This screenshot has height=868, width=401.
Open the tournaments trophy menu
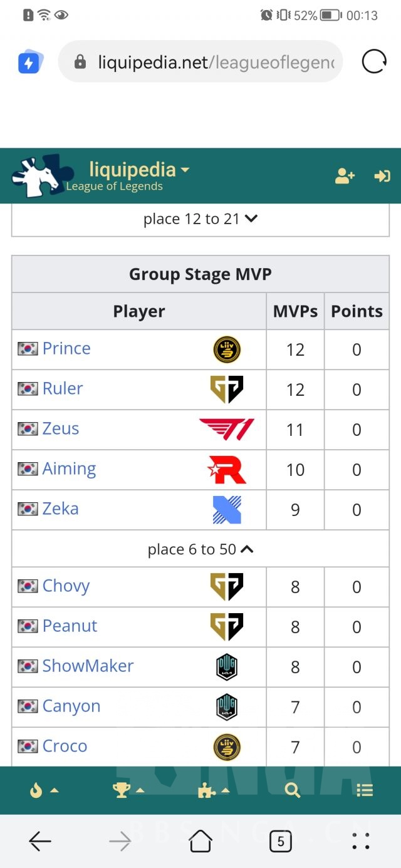(128, 790)
